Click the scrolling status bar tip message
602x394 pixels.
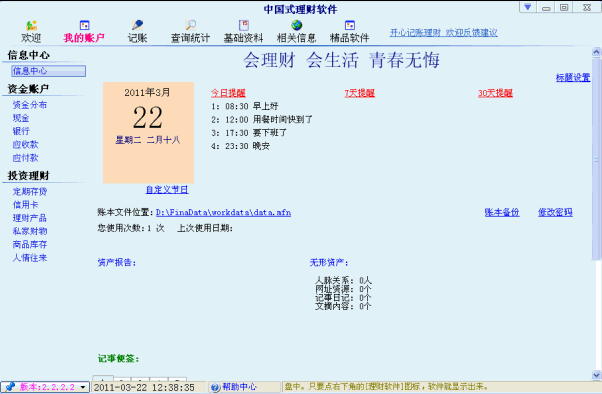[387, 387]
